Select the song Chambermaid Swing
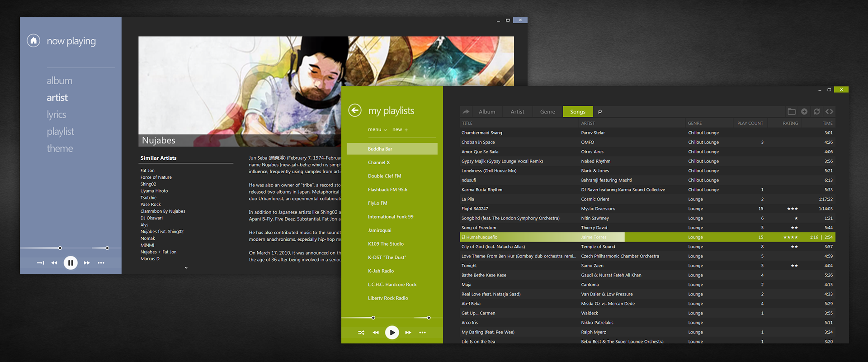 647,133
